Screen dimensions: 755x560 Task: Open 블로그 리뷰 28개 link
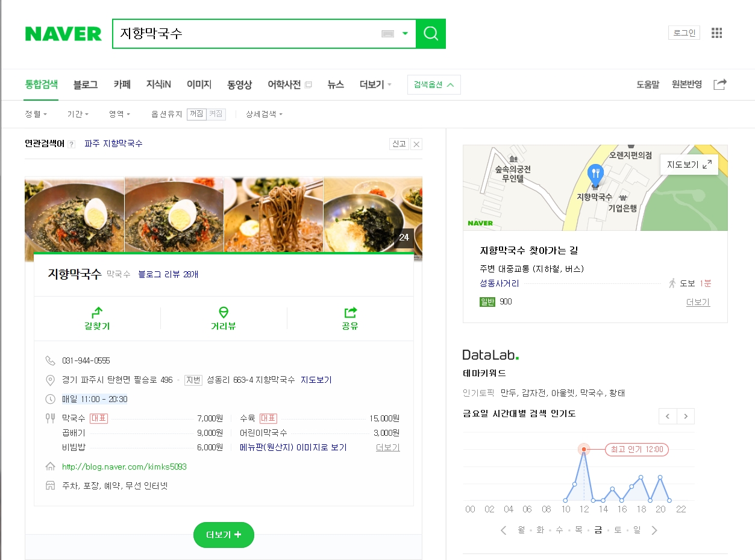click(168, 274)
